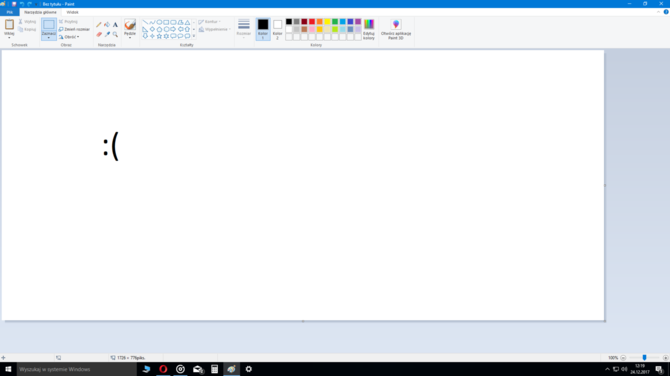Viewport: 670px width, 376px height.
Task: Activate Kolor 2 background color
Action: [x=277, y=29]
